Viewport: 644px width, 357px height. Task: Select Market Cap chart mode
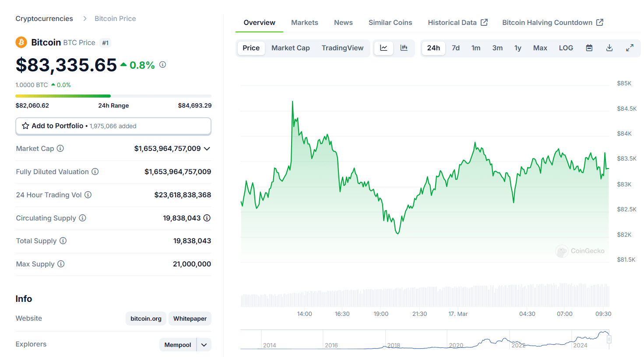click(291, 48)
